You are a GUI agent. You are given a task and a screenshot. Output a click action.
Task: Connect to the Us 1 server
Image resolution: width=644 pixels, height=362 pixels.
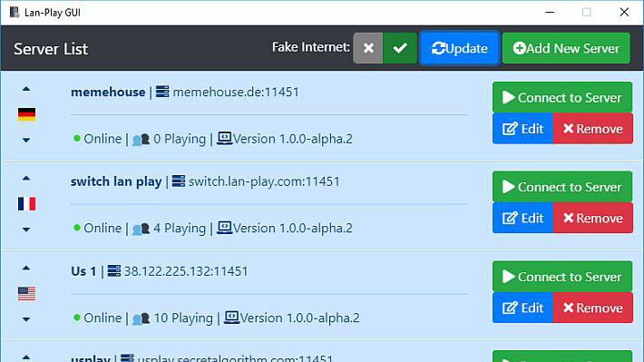[x=562, y=277]
